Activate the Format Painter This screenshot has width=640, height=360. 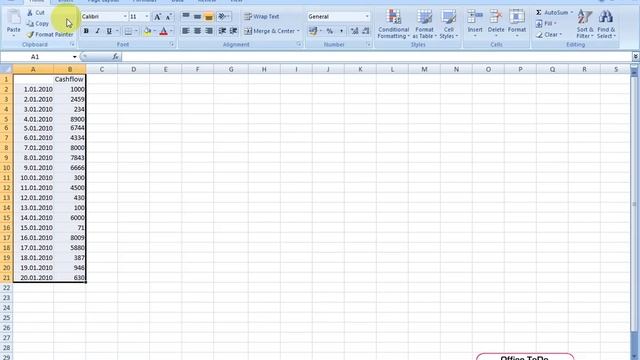click(50, 35)
